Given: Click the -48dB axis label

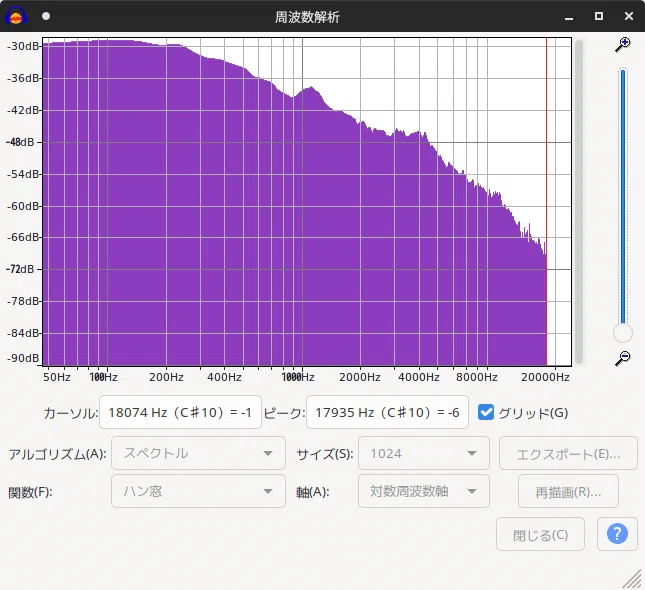Looking at the screenshot, I should (21, 142).
